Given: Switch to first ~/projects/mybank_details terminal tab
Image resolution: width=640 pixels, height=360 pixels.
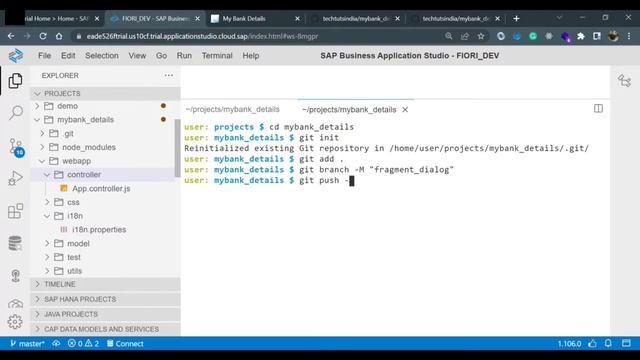Looking at the screenshot, I should (232, 109).
